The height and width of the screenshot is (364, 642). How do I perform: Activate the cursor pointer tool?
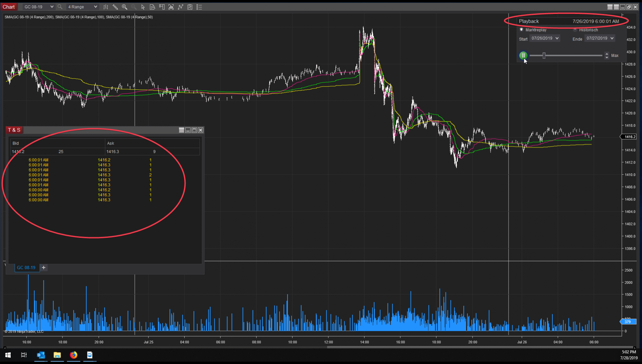click(x=143, y=7)
